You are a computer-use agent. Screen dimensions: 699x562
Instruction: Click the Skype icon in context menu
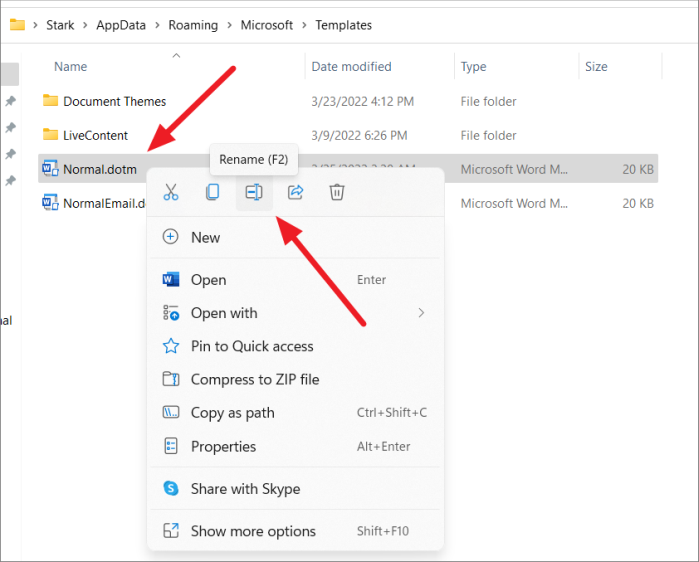click(171, 488)
